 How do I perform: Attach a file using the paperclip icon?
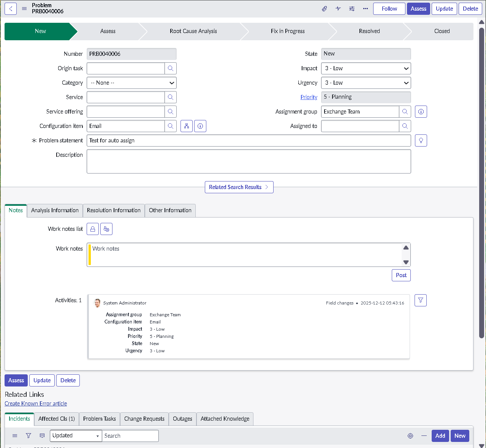tap(325, 8)
